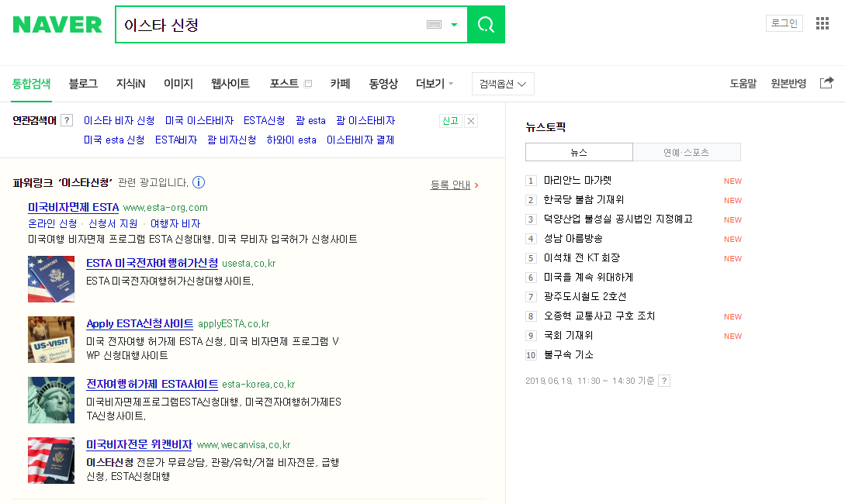The image size is (845, 504).
Task: Click the NAVER logo
Action: [57, 25]
